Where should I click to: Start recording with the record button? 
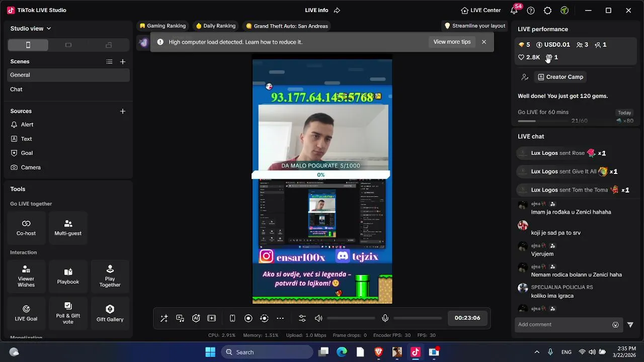coord(248,318)
